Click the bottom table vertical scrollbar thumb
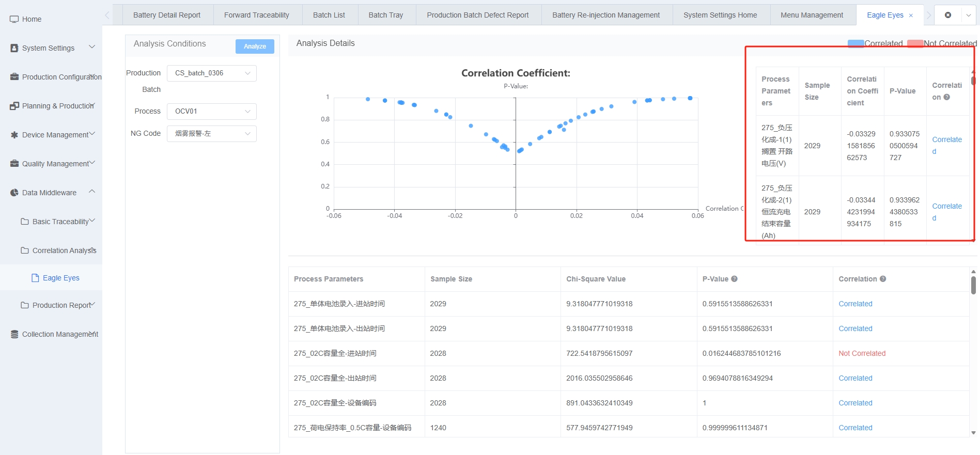This screenshot has width=980, height=455. (x=973, y=285)
